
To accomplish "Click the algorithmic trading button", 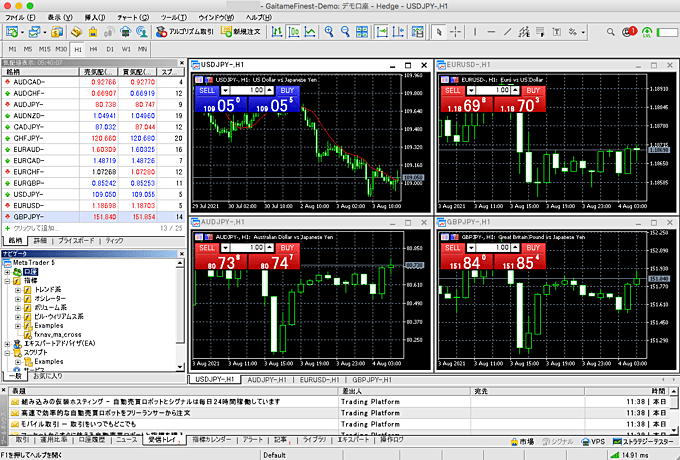I will click(185, 32).
